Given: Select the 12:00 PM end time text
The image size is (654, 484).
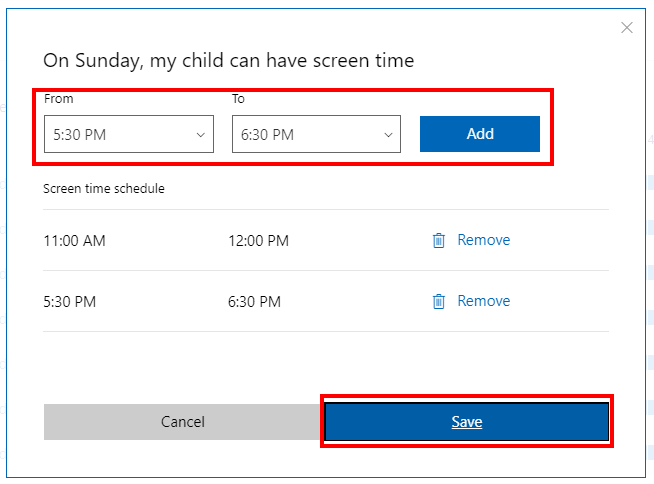Looking at the screenshot, I should [259, 241].
